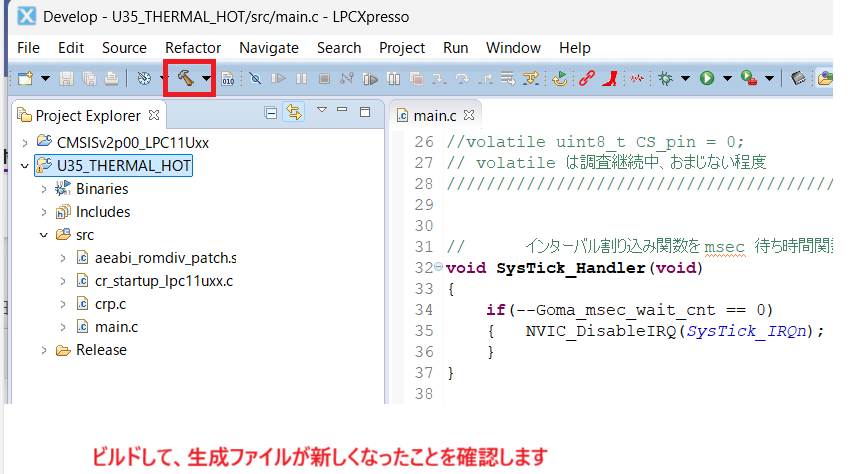Open the Refactor menu
The image size is (859, 474).
(x=193, y=47)
